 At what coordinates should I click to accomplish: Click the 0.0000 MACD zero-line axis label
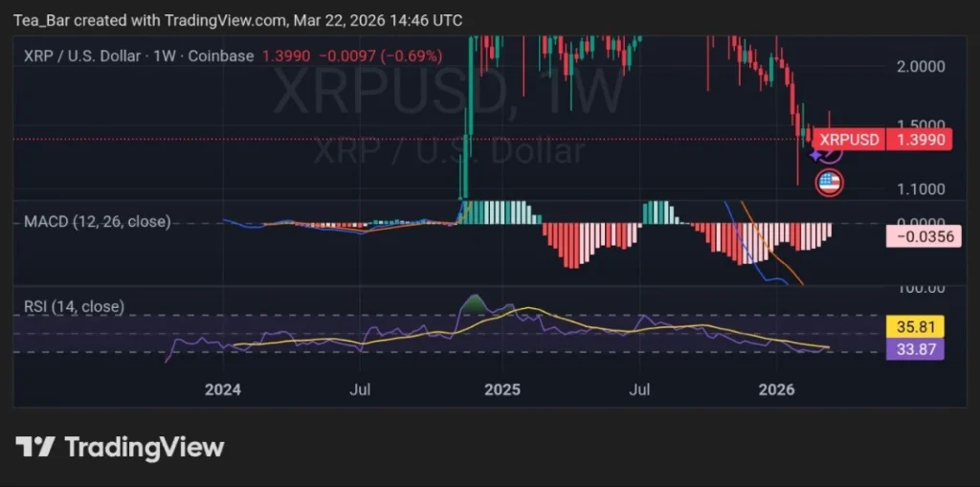point(922,222)
